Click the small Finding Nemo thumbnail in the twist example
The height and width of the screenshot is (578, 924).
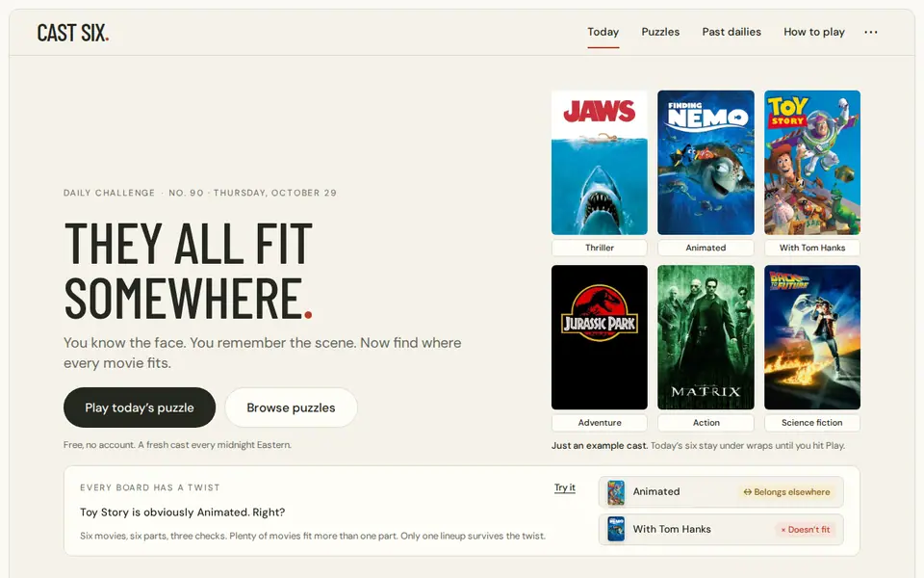coord(616,529)
